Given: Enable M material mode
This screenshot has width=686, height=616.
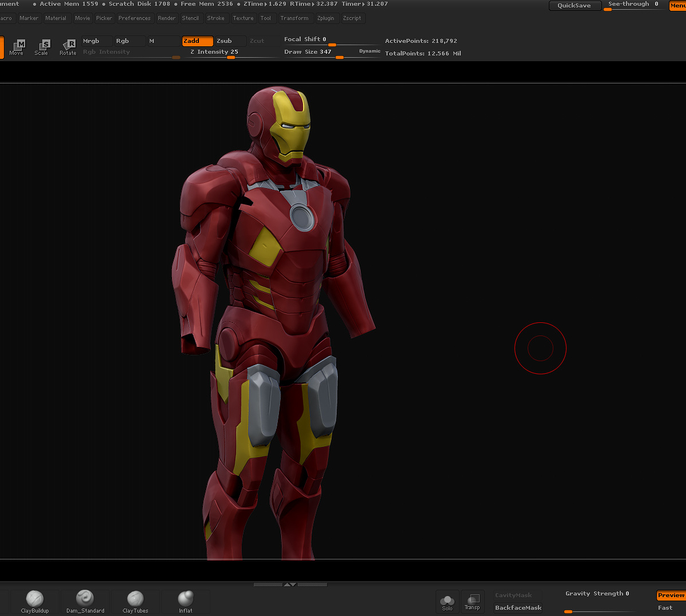Looking at the screenshot, I should pyautogui.click(x=163, y=41).
